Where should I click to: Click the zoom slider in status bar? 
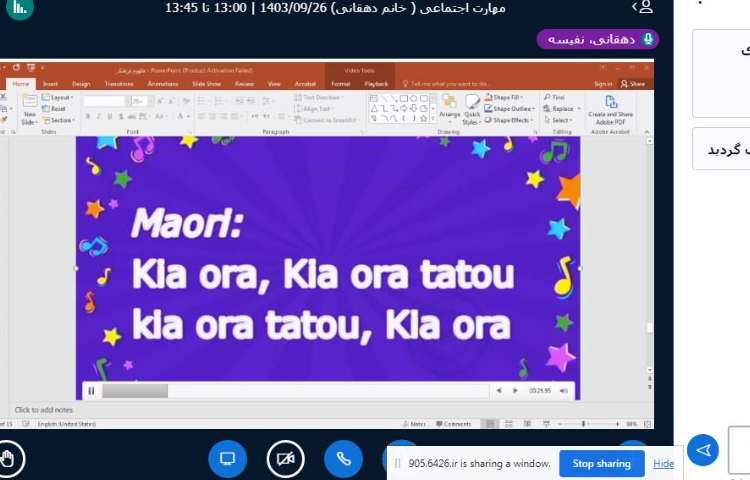pyautogui.click(x=588, y=424)
